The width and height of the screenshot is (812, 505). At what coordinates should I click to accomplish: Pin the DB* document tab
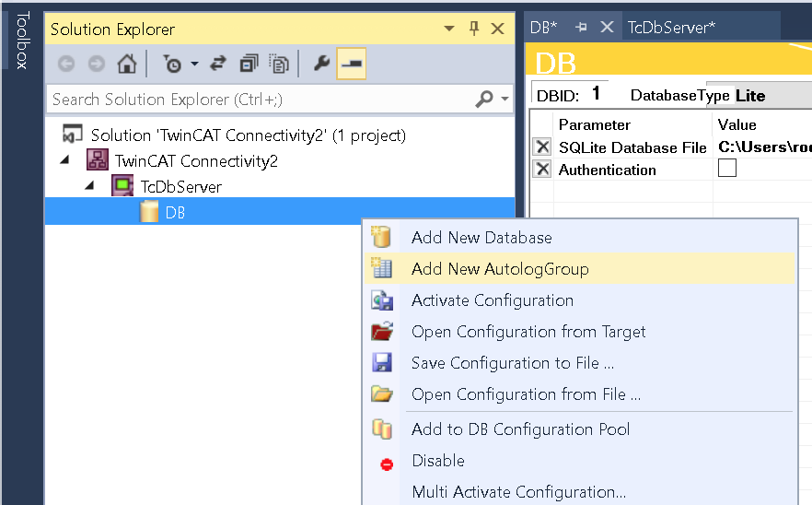pyautogui.click(x=581, y=27)
